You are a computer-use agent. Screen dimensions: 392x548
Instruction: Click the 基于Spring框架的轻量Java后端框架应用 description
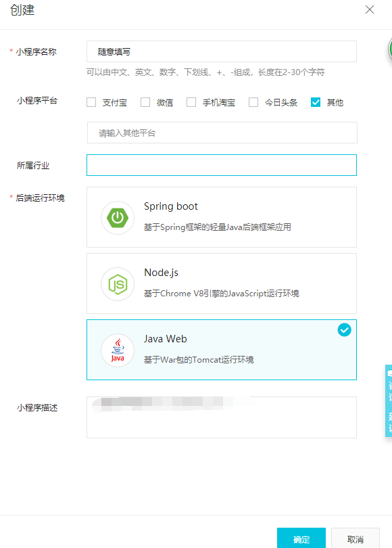pyautogui.click(x=218, y=227)
